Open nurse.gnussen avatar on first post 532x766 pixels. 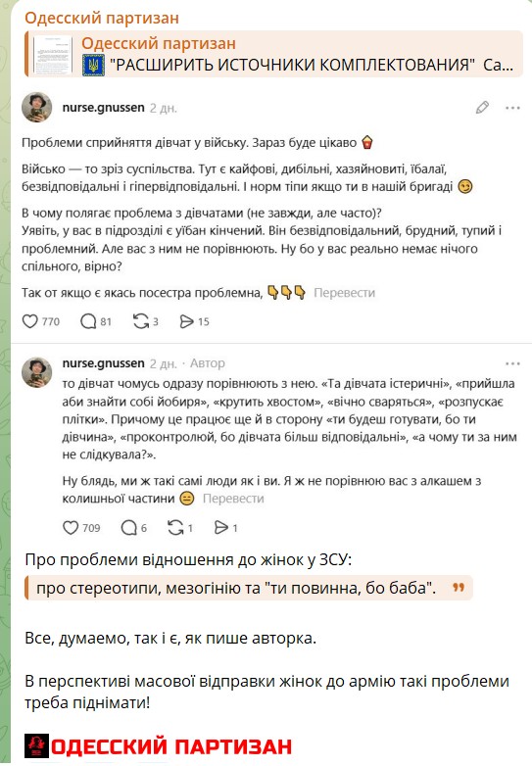tap(36, 107)
